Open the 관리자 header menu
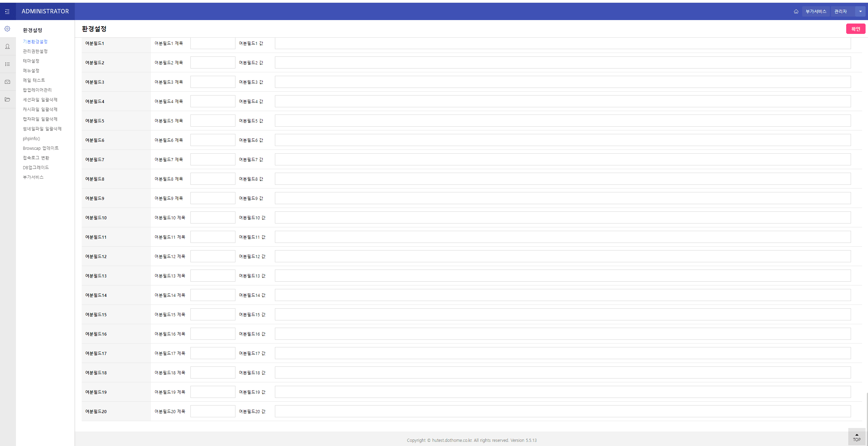 click(840, 11)
